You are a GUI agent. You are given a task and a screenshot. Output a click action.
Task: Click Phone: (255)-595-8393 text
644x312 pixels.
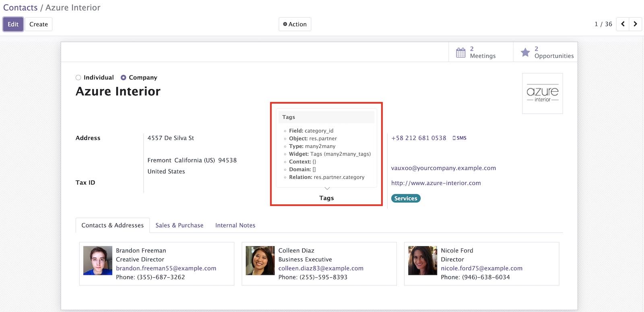pos(313,277)
